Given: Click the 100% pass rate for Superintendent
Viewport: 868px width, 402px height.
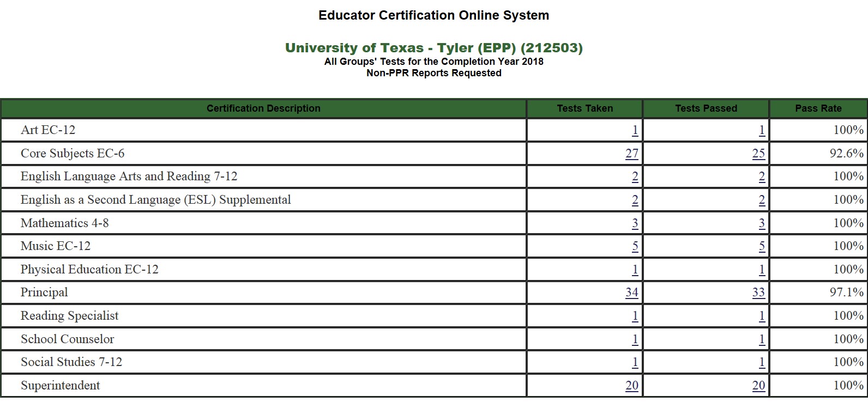Looking at the screenshot, I should (x=848, y=386).
